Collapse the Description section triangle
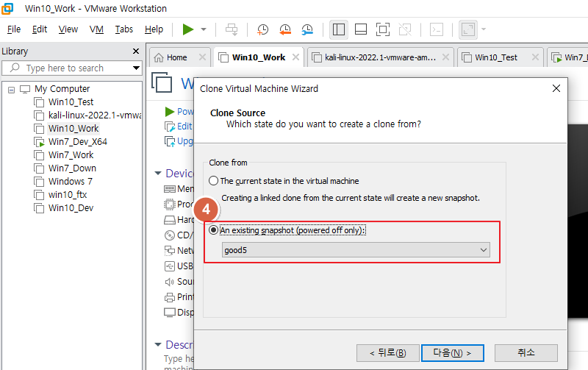This screenshot has height=370, width=588. 158,344
